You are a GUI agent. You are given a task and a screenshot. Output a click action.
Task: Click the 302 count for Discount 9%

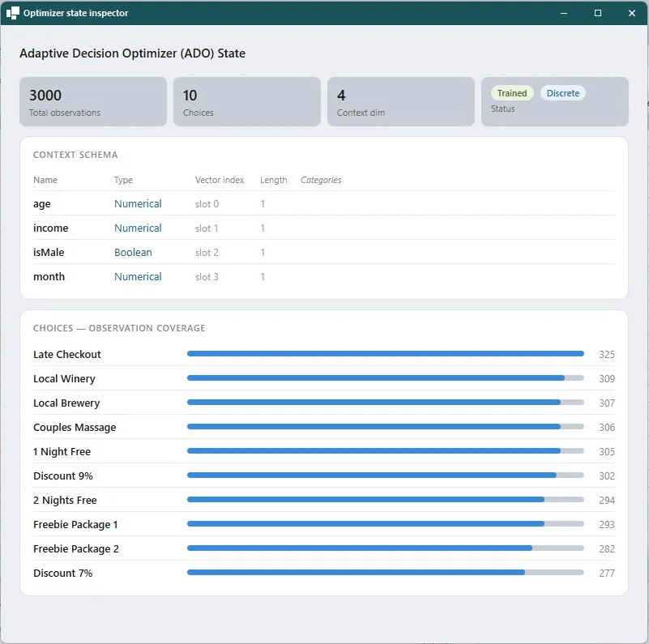point(606,476)
